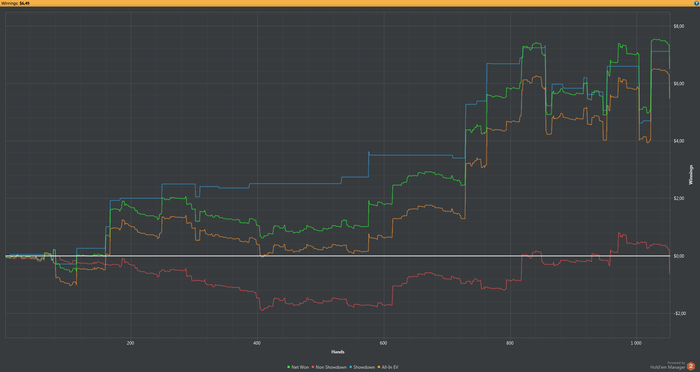Image resolution: width=700 pixels, height=372 pixels.
Task: Click the $8,00 axis label
Action: pos(679,26)
